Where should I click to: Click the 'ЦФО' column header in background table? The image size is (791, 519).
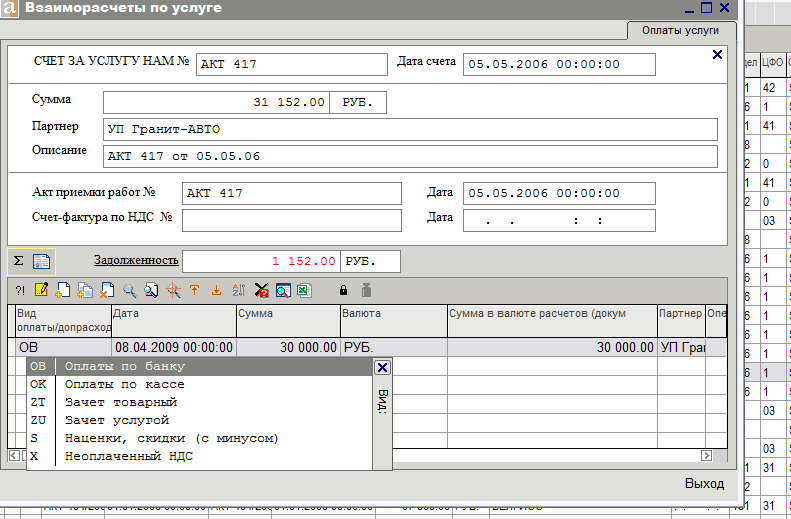click(x=772, y=63)
